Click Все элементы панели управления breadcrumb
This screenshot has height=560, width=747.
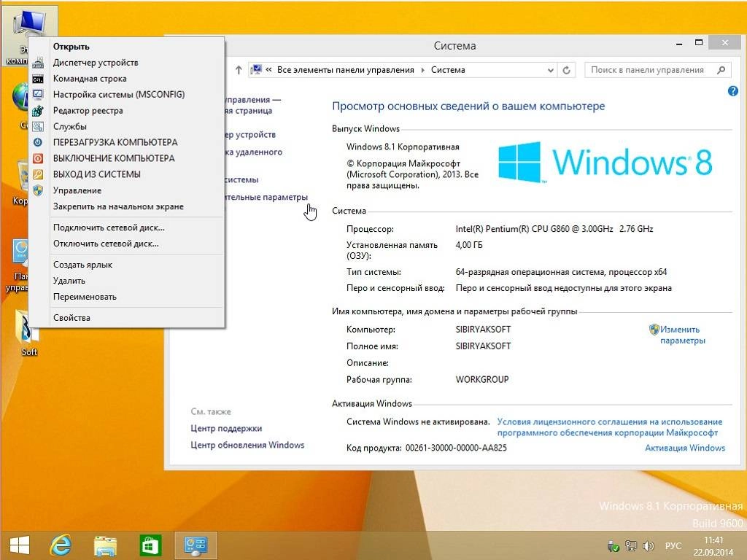(x=345, y=70)
